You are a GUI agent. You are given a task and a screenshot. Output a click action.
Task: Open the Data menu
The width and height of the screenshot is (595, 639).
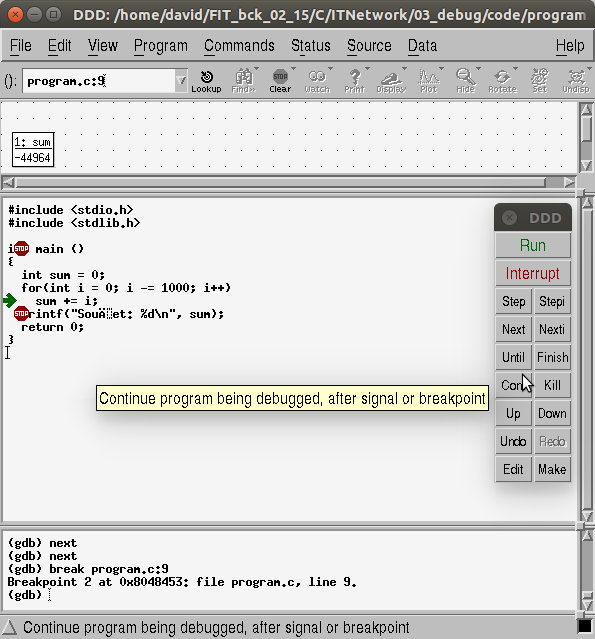(422, 46)
